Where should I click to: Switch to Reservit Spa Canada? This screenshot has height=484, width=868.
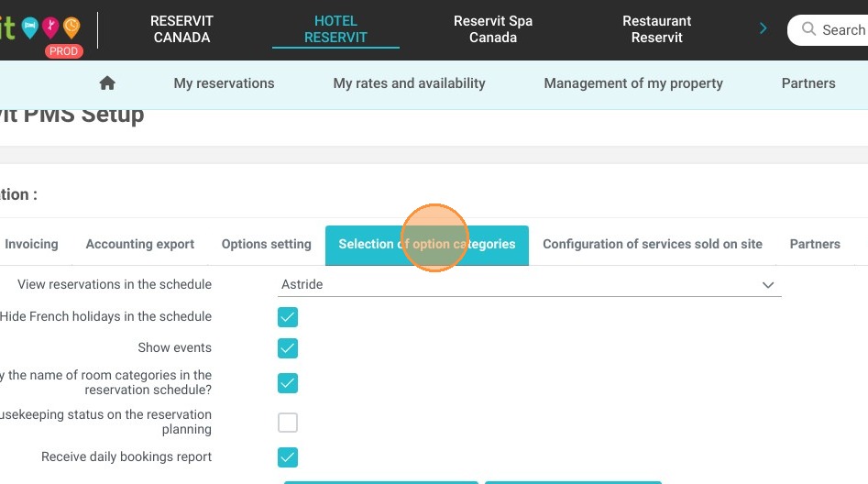[x=493, y=29]
